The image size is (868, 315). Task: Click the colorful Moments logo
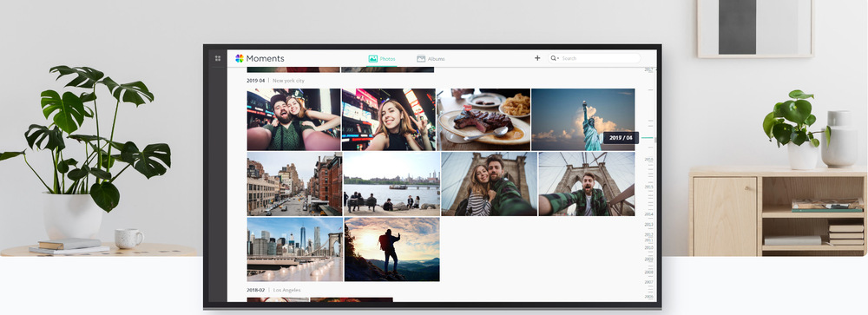(240, 58)
